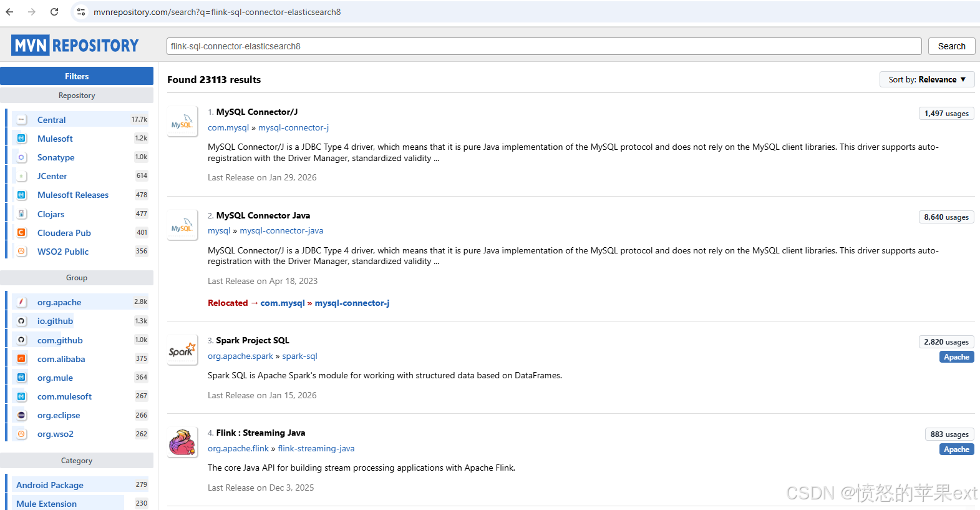Filter by Clojars repository

click(x=51, y=214)
